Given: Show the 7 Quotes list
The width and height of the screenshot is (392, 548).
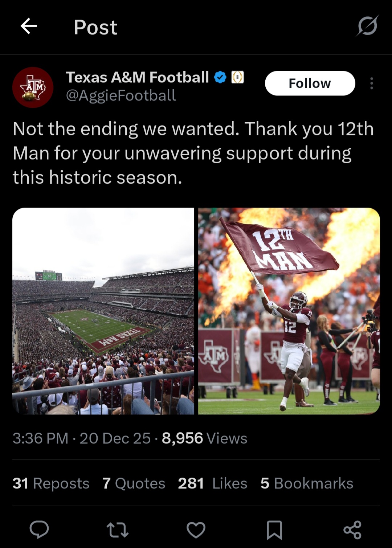Looking at the screenshot, I should pos(134,483).
